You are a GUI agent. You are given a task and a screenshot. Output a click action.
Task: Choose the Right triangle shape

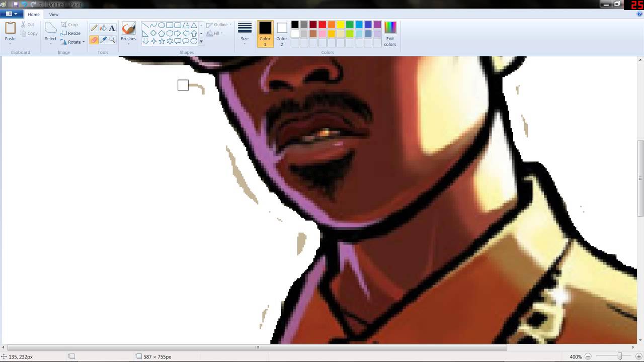click(145, 33)
